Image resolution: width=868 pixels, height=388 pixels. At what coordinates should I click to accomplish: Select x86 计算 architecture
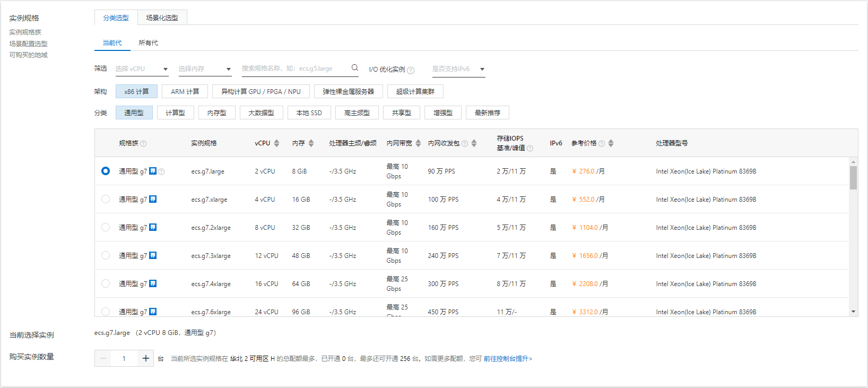136,91
